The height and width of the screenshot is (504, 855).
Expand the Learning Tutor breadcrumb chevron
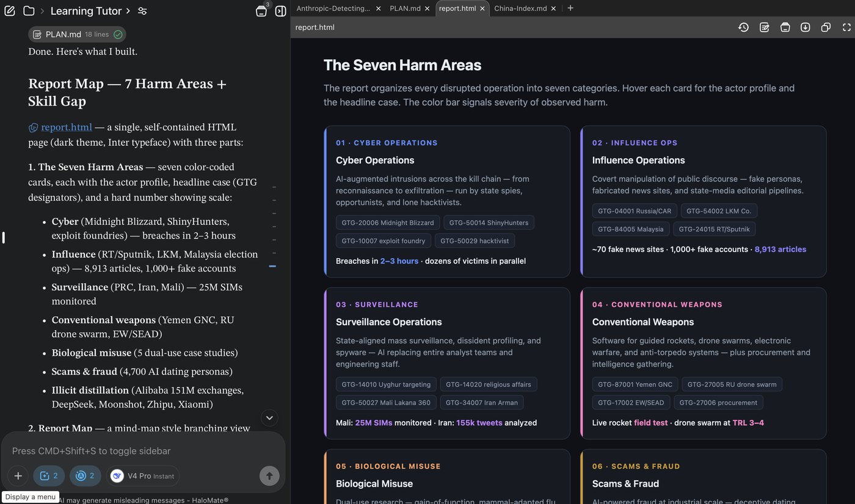(128, 11)
